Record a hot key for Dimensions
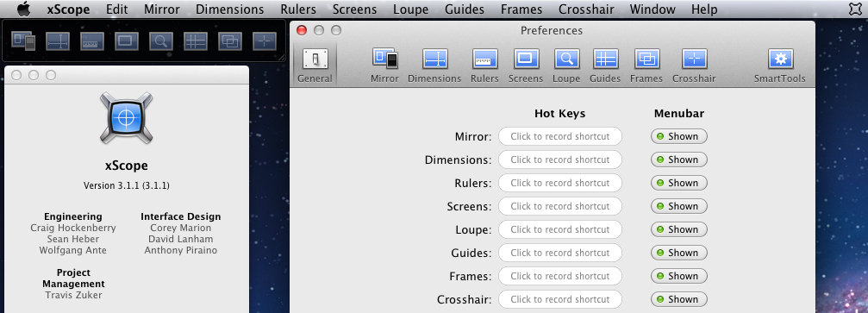Viewport: 868px width, 313px height. point(559,160)
